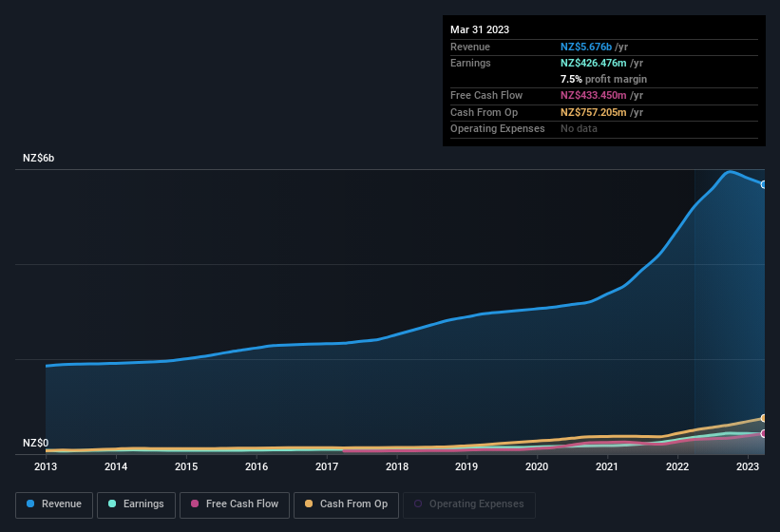The image size is (780, 532).
Task: Click the Revenue tooltip row label
Action: (470, 47)
